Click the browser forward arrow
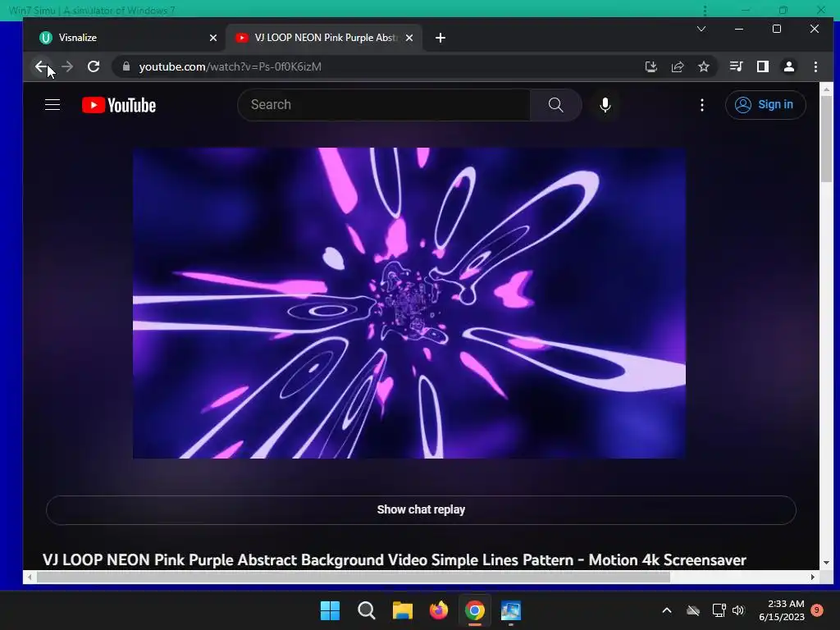Image resolution: width=840 pixels, height=630 pixels. [x=67, y=66]
